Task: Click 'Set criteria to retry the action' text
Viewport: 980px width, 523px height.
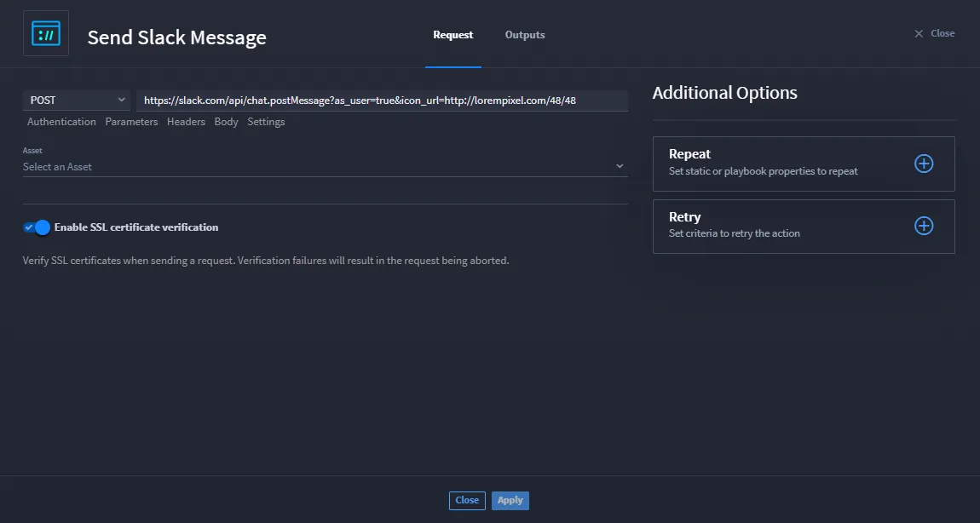Action: click(x=735, y=233)
